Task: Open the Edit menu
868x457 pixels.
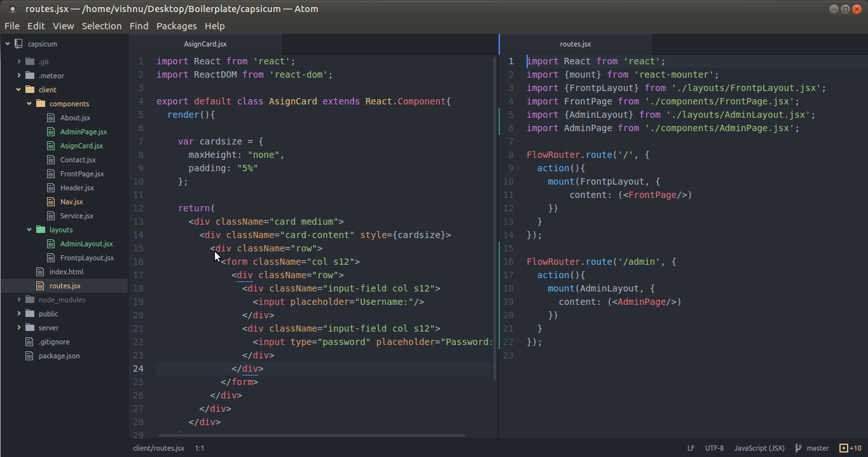Action: [x=36, y=26]
